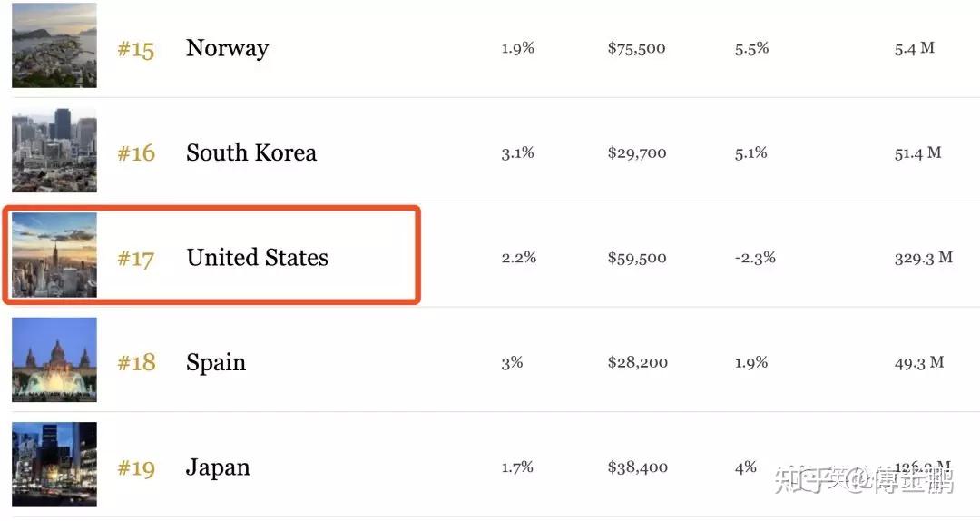Select rank #19 label
The image size is (980, 521).
click(135, 467)
